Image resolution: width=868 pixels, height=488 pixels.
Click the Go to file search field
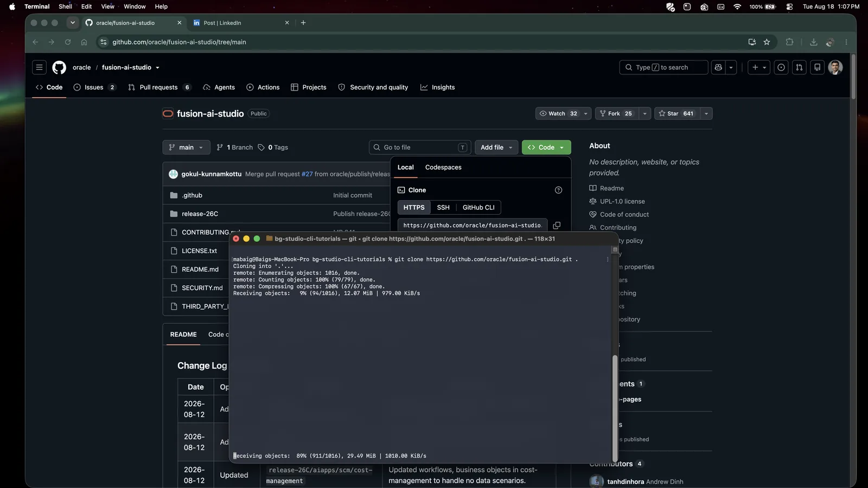tap(420, 147)
